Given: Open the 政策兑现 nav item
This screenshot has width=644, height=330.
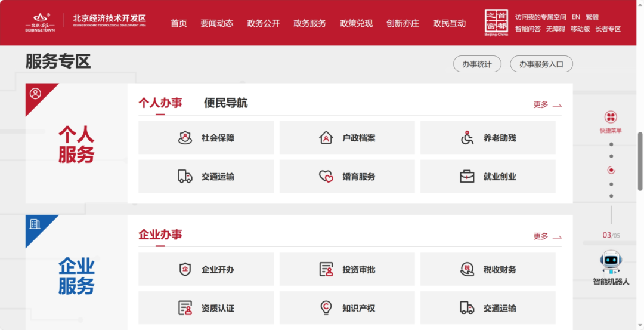Looking at the screenshot, I should [356, 23].
